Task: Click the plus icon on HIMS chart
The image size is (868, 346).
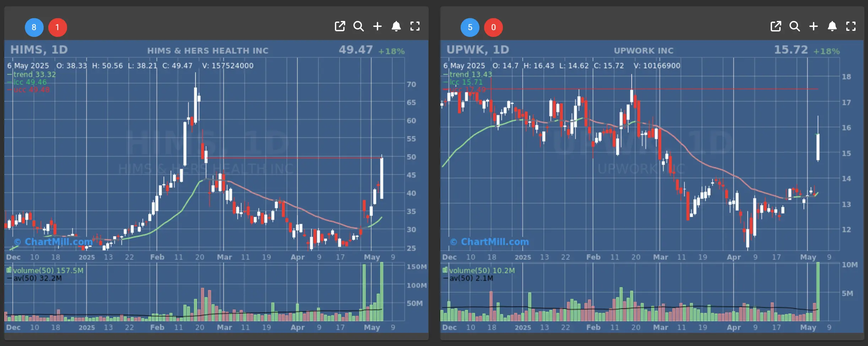Action: point(378,26)
